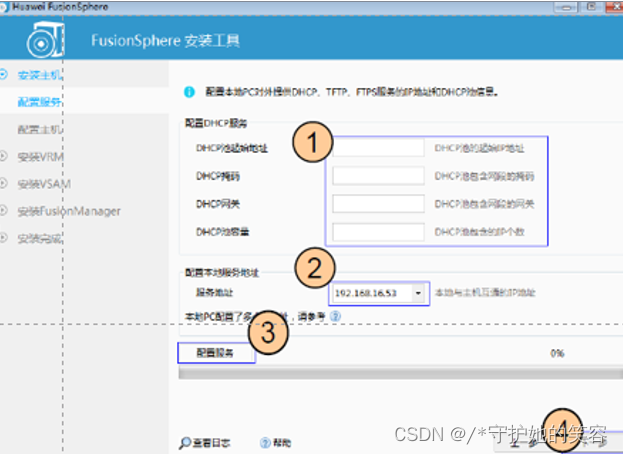Viewport: 623px width, 454px height.
Task: Click the Huawei FusionSphere window title
Action: coord(60,7)
